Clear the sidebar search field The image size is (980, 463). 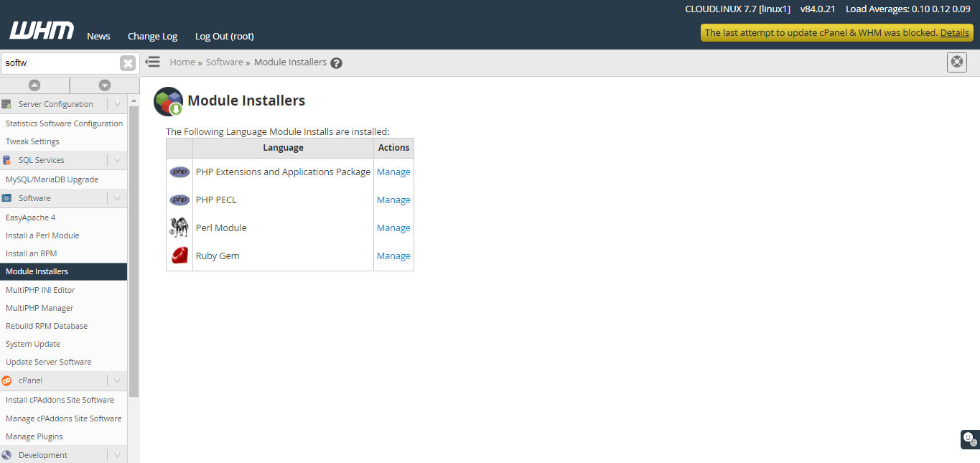click(x=128, y=63)
